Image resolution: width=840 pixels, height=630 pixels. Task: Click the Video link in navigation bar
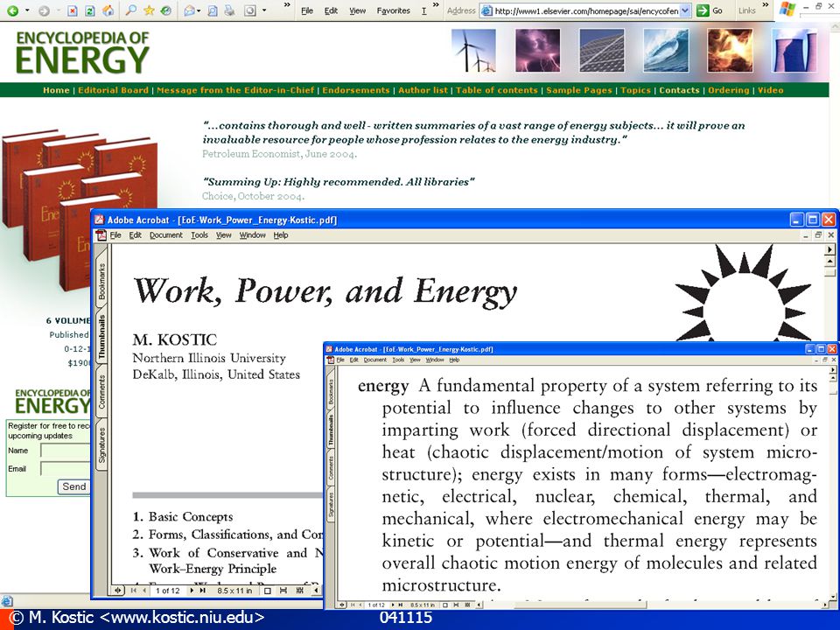(770, 90)
